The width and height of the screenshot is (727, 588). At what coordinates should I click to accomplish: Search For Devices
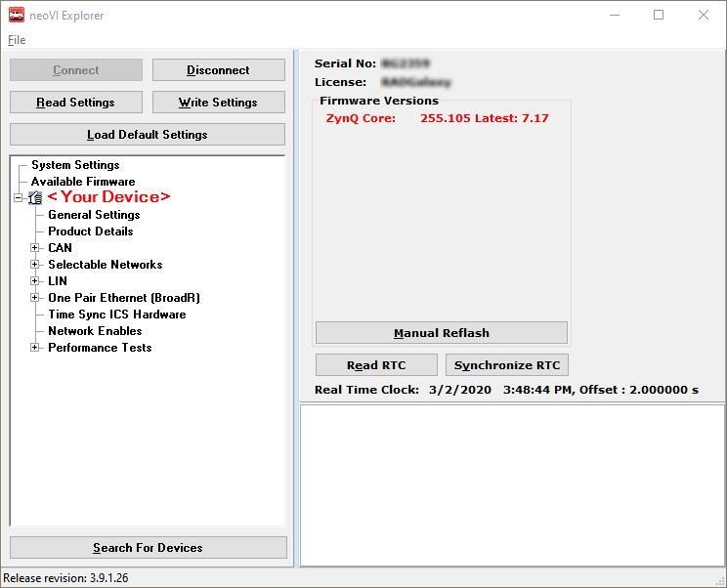point(149,548)
